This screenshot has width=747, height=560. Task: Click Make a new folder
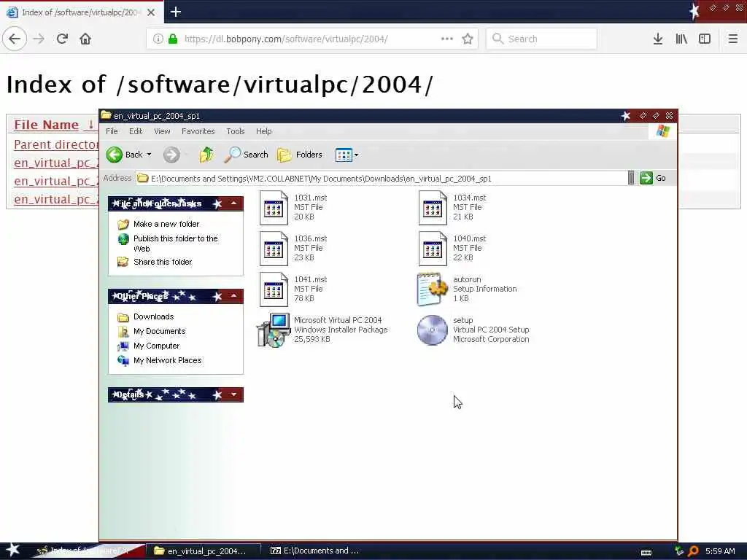pyautogui.click(x=166, y=224)
